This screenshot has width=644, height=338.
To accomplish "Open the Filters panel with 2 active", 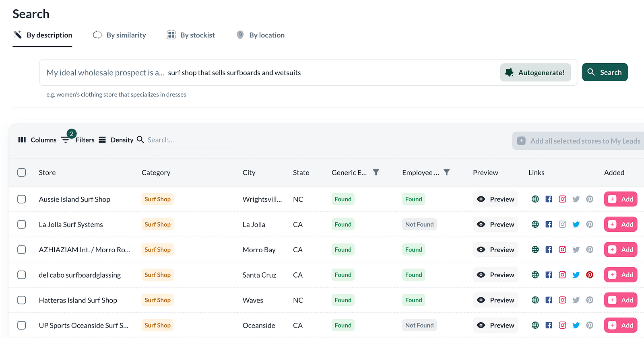I will pyautogui.click(x=78, y=140).
